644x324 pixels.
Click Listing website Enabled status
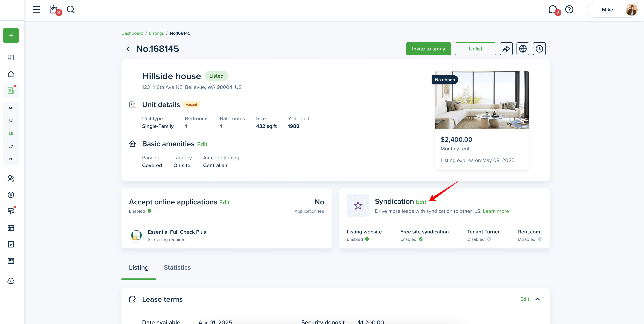point(358,239)
